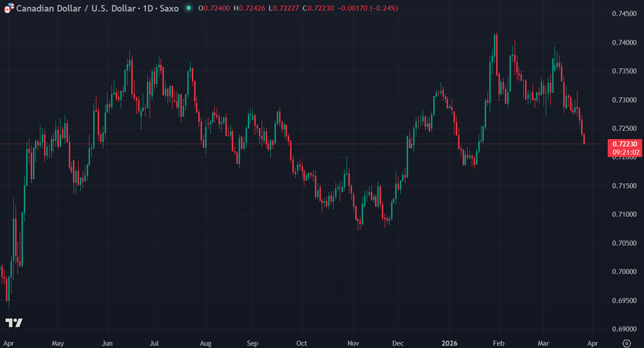The image size is (644, 348).
Task: Click the CAD/USD currency flag icon
Action: point(8,8)
